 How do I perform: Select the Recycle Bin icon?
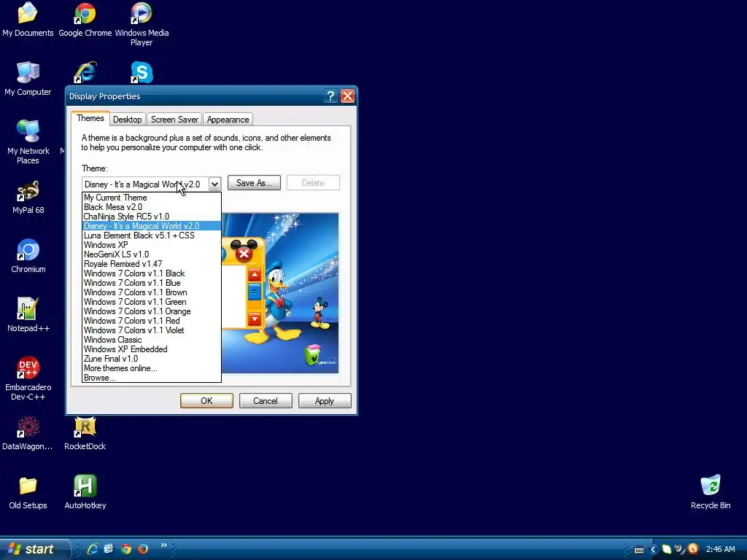pyautogui.click(x=711, y=492)
